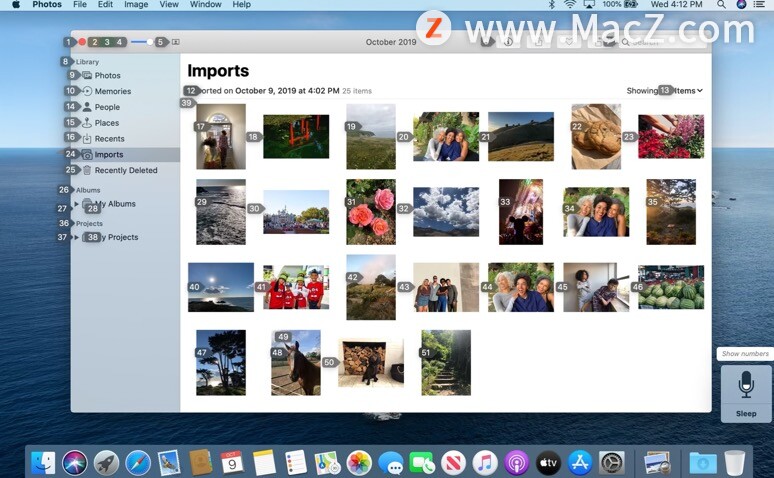Viewport: 774px width, 478px height.
Task: Open the Showing items dropdown
Action: [x=664, y=91]
